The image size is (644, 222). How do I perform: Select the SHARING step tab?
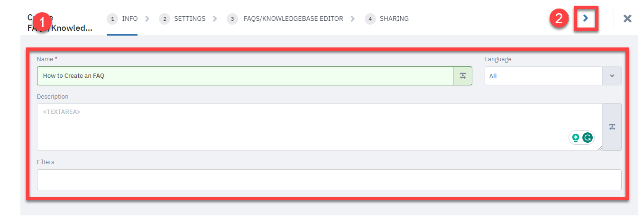click(x=386, y=19)
